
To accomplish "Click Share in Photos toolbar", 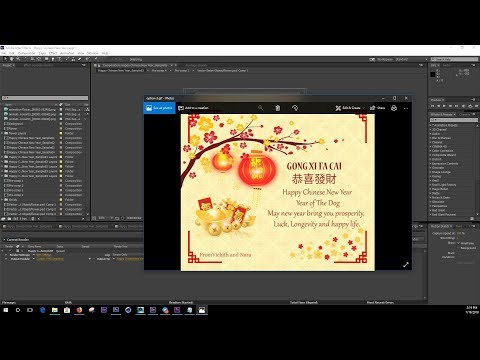I will pos(378,108).
